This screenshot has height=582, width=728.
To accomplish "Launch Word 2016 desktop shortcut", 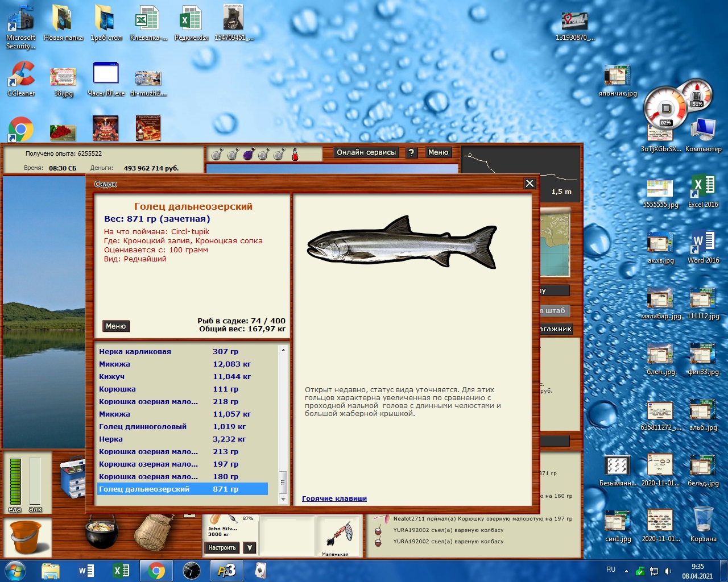I will (703, 247).
